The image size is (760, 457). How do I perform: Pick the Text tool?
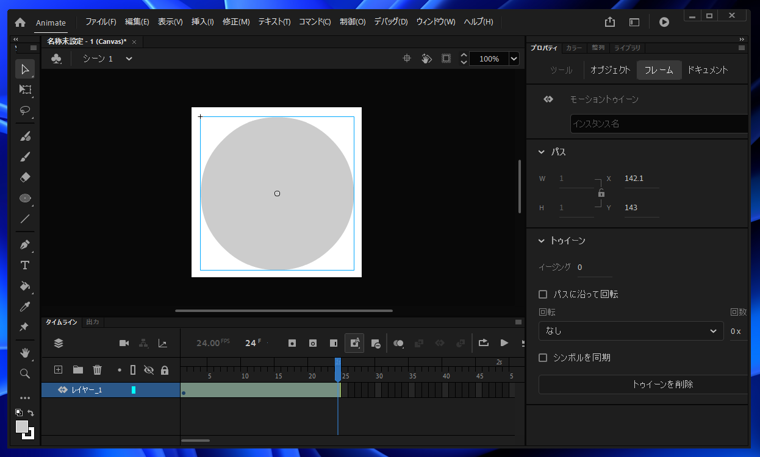pos(25,265)
